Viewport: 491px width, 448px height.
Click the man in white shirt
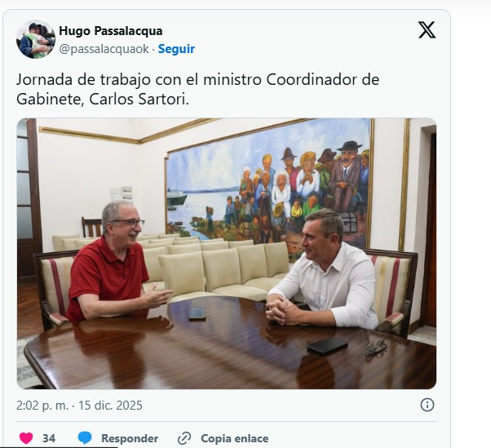pos(322,272)
